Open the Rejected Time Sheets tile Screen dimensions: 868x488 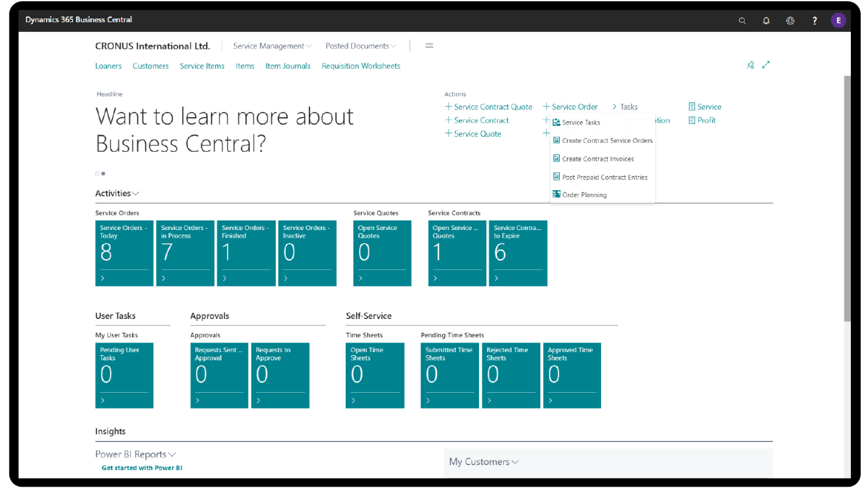(511, 376)
